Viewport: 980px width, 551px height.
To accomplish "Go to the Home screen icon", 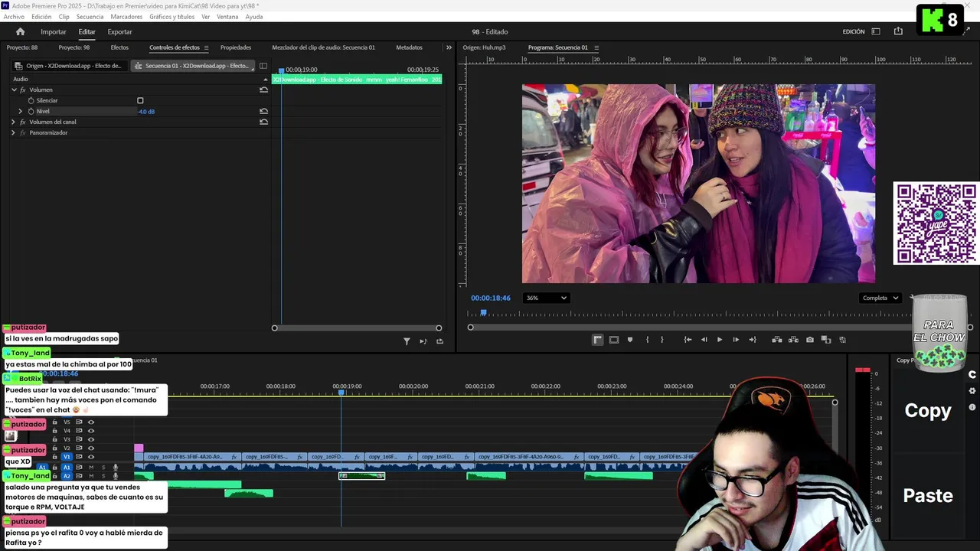I will pos(20,31).
